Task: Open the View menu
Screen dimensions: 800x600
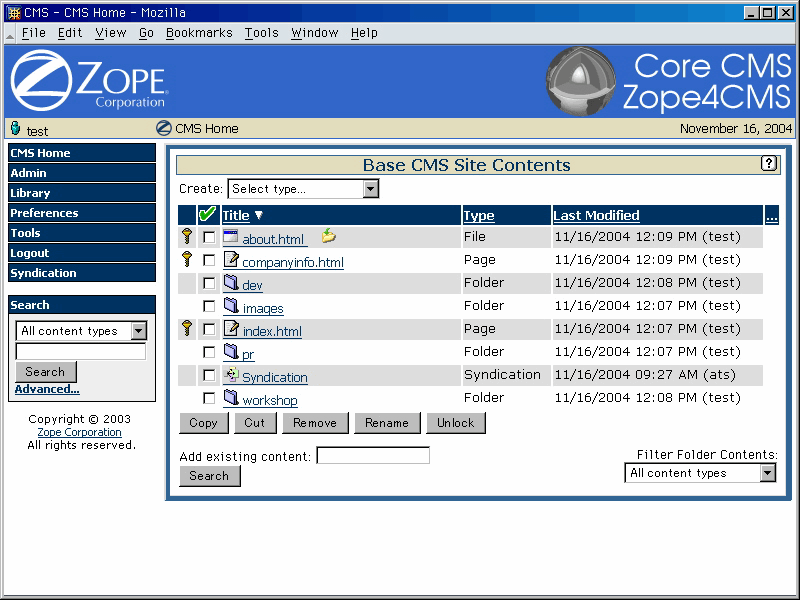Action: (x=111, y=33)
